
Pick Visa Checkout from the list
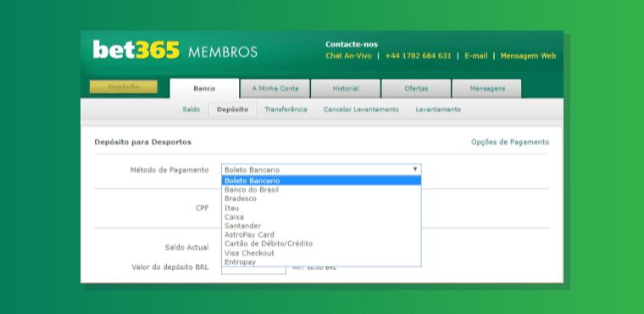point(321,253)
